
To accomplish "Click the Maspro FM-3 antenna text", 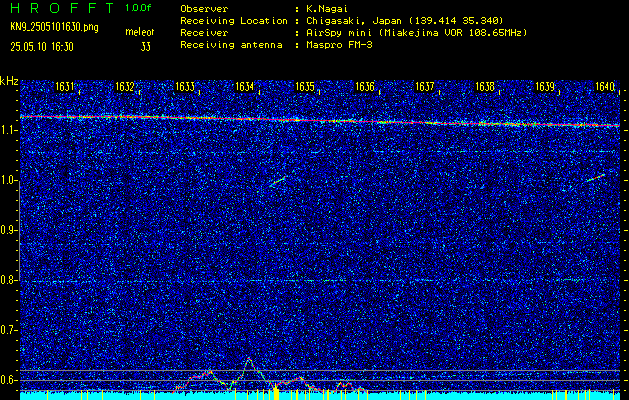I will 339,45.
